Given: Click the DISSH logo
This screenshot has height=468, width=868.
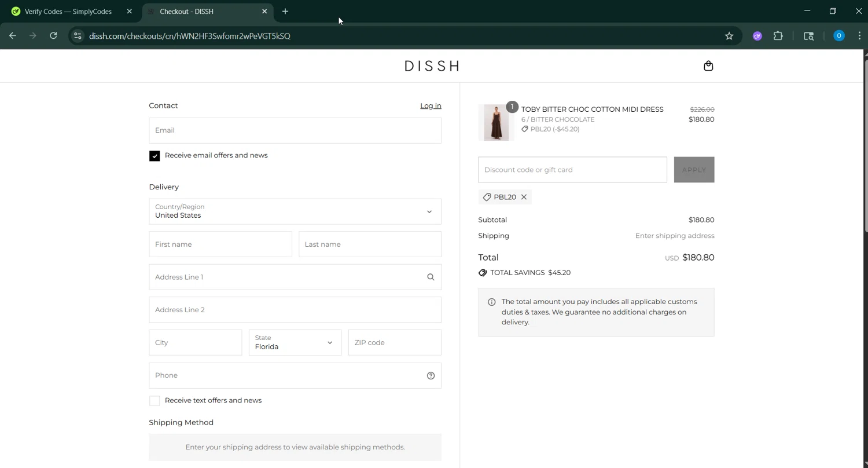Looking at the screenshot, I should pos(432,66).
